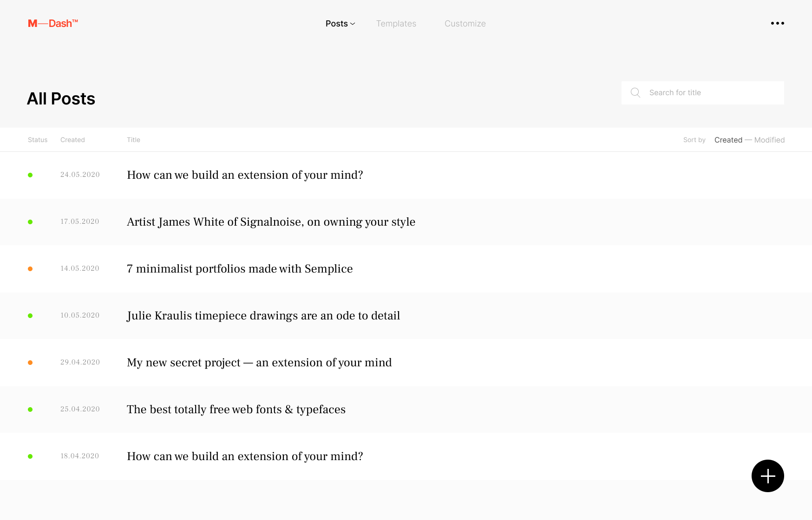Open the Templates tab
The height and width of the screenshot is (520, 812).
coord(396,24)
